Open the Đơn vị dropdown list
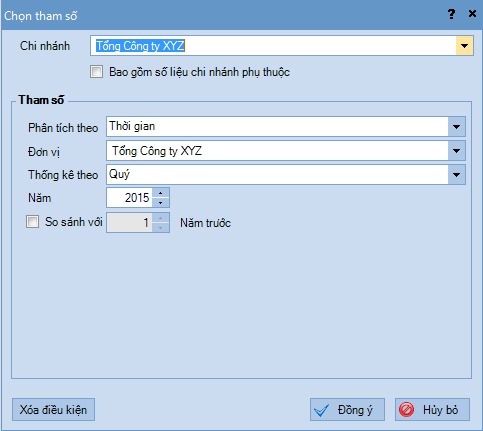The image size is (483, 431). pyautogui.click(x=456, y=151)
